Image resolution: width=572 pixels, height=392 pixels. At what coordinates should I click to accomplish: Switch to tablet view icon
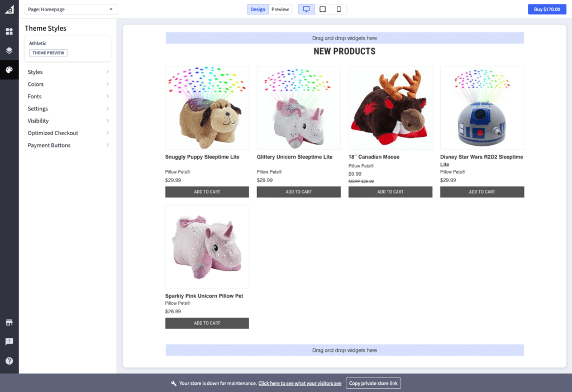[x=322, y=9]
